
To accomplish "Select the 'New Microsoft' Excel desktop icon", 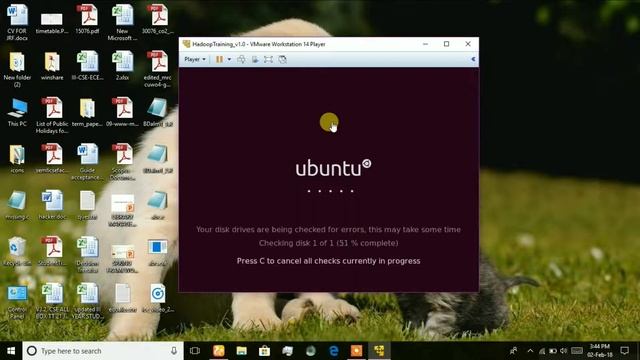I will click(x=122, y=22).
